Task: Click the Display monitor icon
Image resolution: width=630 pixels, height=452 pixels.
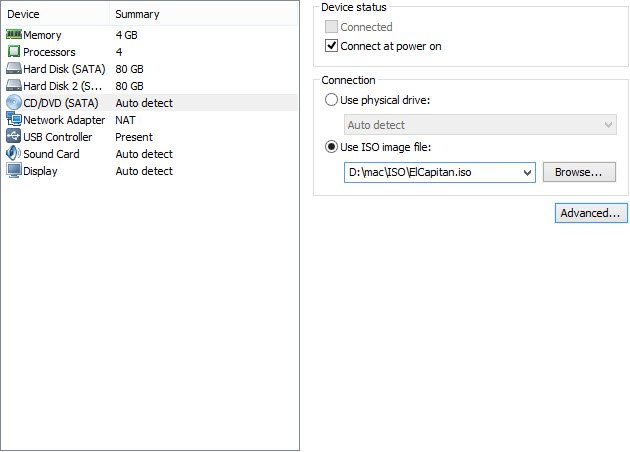Action: [x=14, y=170]
